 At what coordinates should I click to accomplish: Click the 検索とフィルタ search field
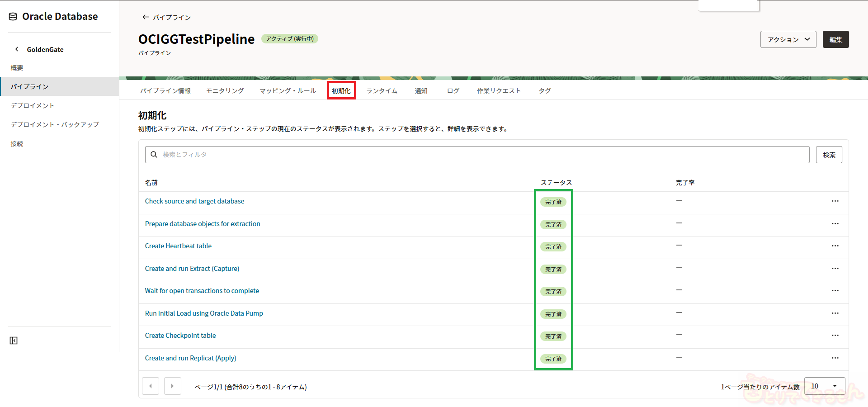point(477,155)
